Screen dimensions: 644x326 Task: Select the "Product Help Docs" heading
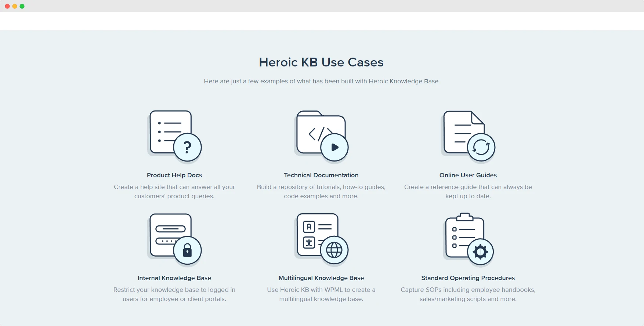coord(174,175)
